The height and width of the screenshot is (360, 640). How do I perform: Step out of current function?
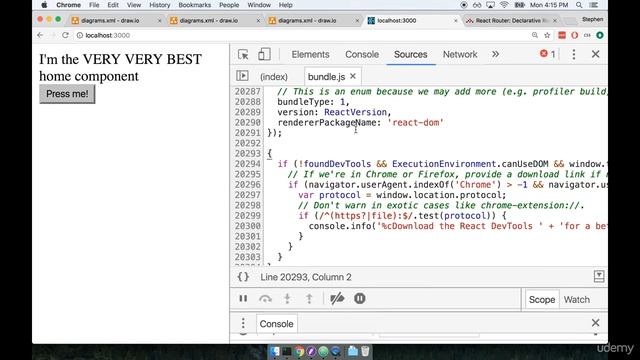point(309,299)
